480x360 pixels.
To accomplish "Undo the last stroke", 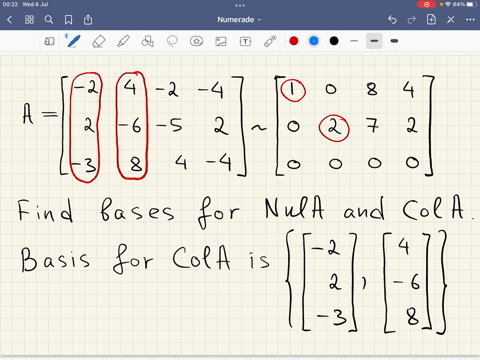I will click(392, 20).
